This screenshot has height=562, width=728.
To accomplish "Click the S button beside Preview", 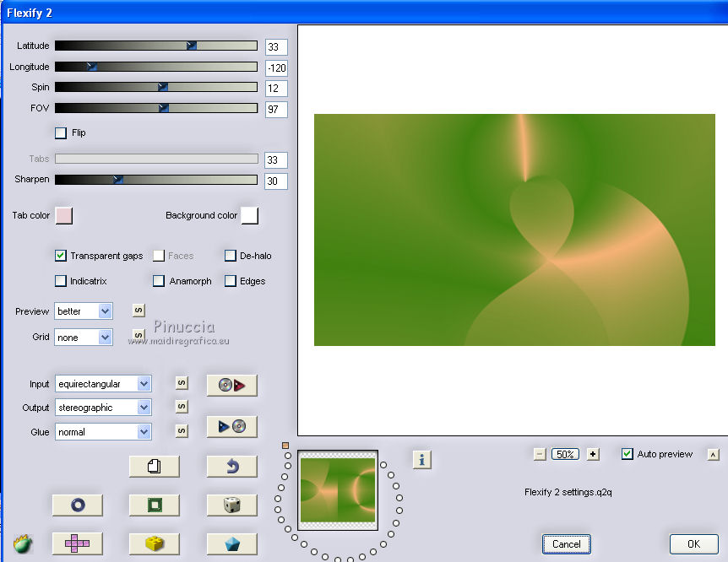I will pos(139,310).
